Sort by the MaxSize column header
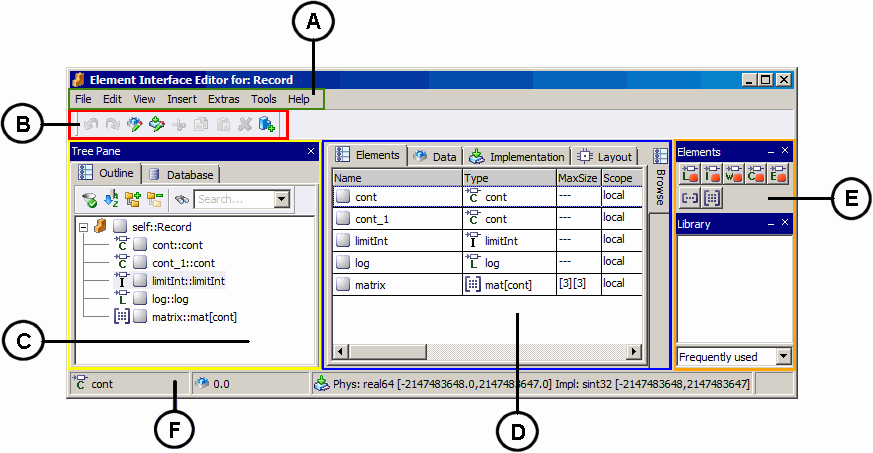The height and width of the screenshot is (453, 873). [578, 178]
